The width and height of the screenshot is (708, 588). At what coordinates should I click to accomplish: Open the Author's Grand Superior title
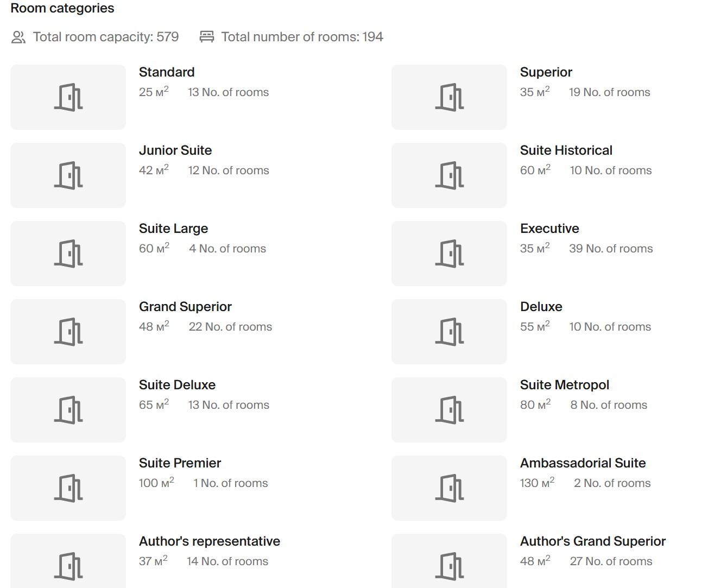point(592,541)
